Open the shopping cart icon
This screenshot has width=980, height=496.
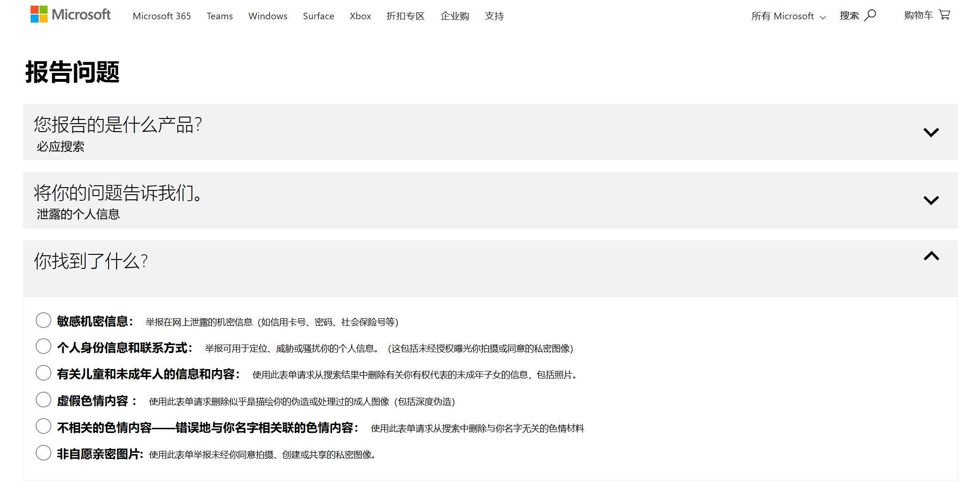tap(945, 15)
